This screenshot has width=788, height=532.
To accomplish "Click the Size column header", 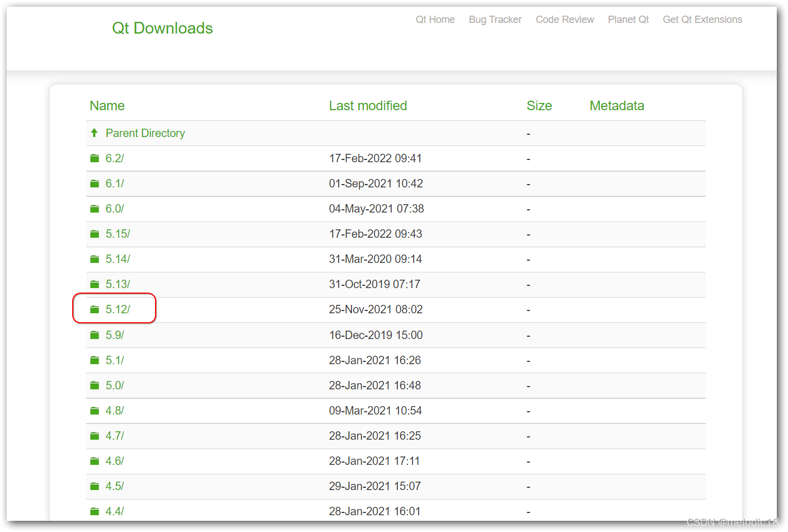I will pyautogui.click(x=539, y=106).
